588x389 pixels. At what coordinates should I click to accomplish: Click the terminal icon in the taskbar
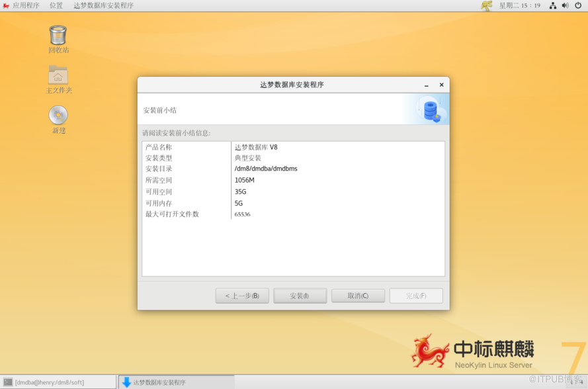[x=8, y=382]
